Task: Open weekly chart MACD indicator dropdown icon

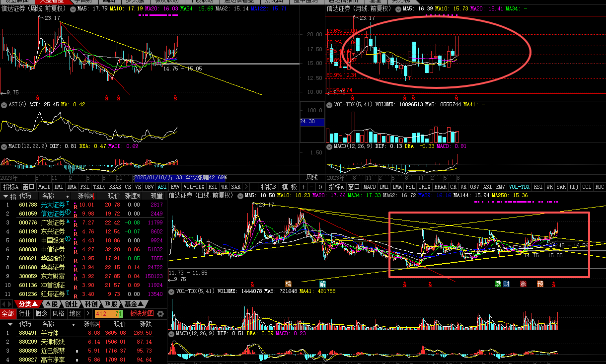Action: (x=4, y=146)
